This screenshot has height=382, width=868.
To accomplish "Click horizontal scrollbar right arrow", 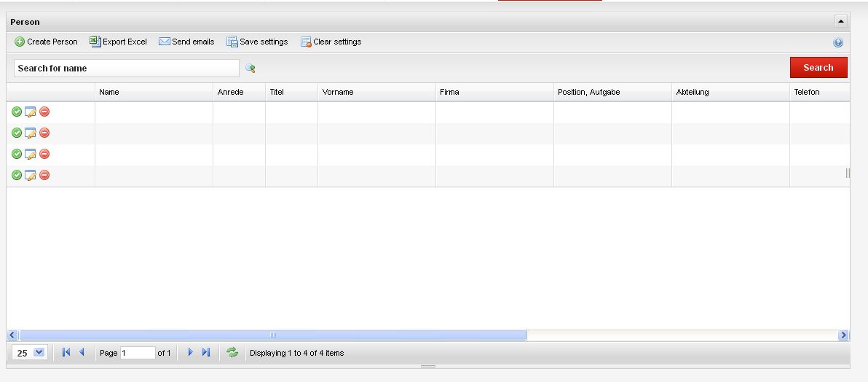I will 843,335.
